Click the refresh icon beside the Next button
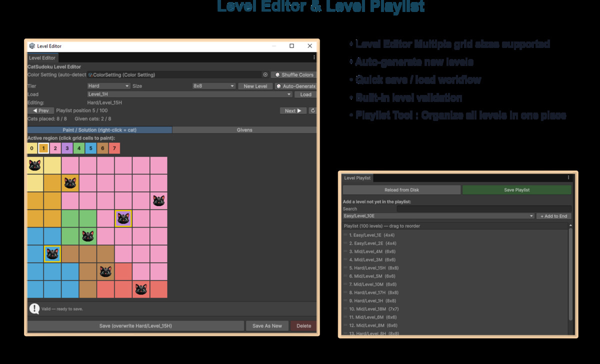The image size is (600, 364). pyautogui.click(x=313, y=110)
